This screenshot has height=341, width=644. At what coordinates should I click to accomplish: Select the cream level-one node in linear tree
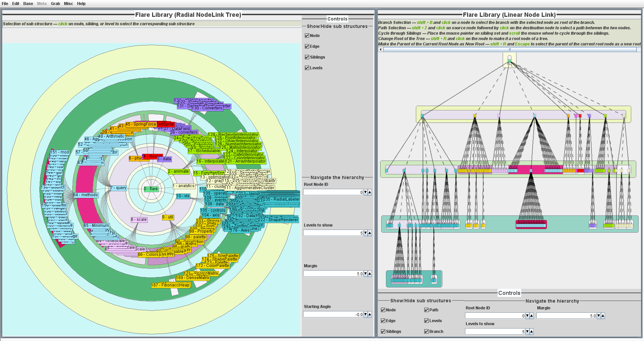(x=623, y=116)
